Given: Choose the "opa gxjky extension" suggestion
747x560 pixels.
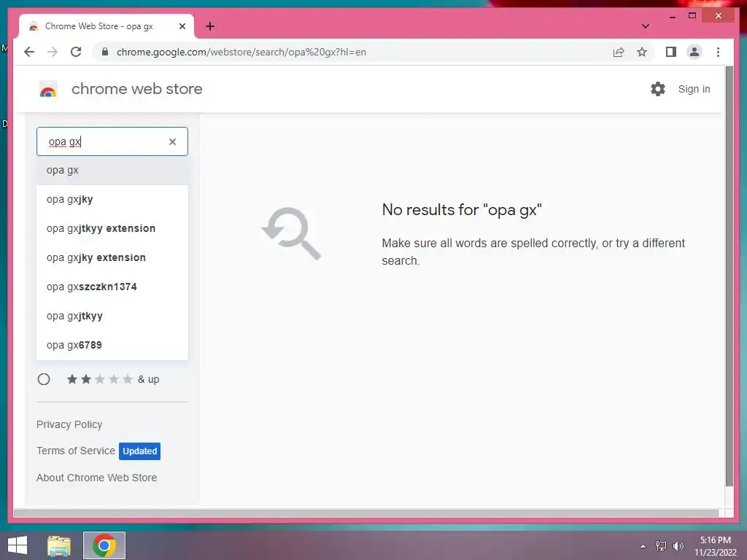Looking at the screenshot, I should [x=112, y=257].
